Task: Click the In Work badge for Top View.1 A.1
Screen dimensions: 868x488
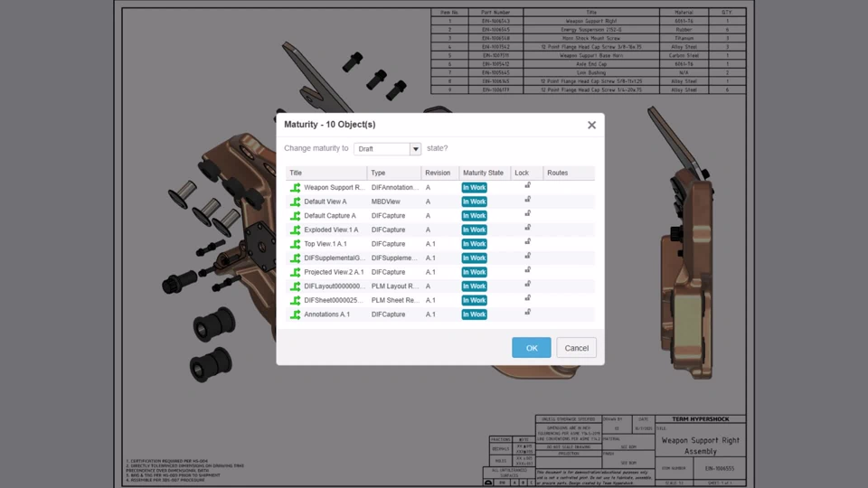Action: (x=475, y=244)
